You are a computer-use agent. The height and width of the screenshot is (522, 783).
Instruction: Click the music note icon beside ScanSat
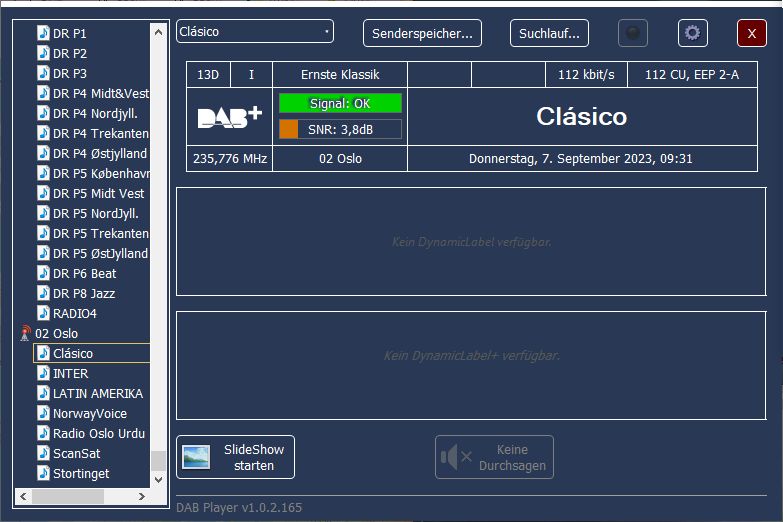point(43,453)
